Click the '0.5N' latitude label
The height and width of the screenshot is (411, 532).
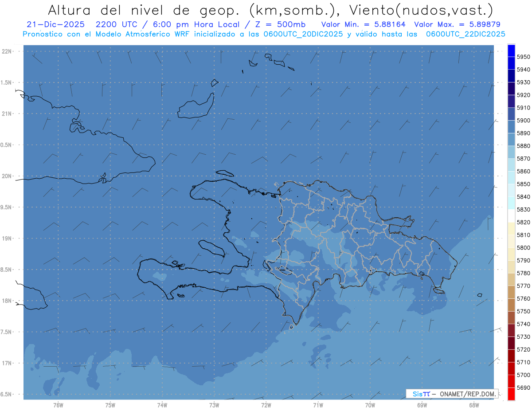7,145
